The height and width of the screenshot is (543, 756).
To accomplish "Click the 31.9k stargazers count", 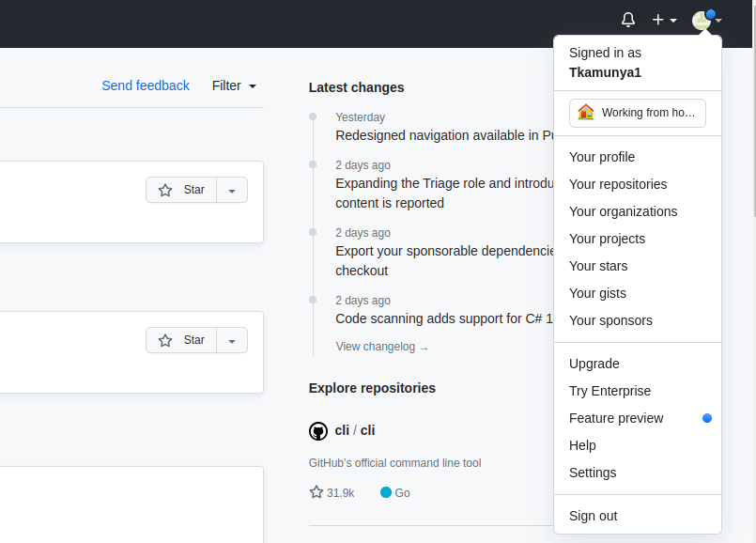I will pyautogui.click(x=340, y=493).
